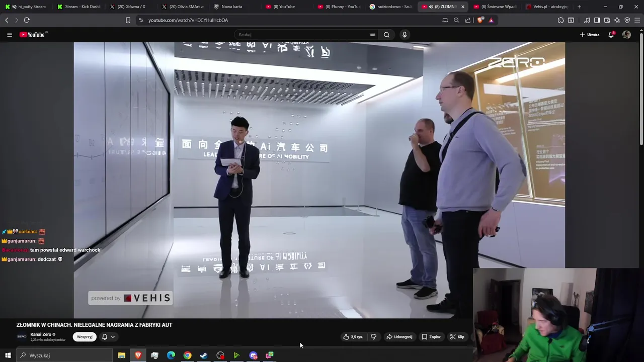Toggle the browser sidebar panel
The image size is (644, 362).
597,20
